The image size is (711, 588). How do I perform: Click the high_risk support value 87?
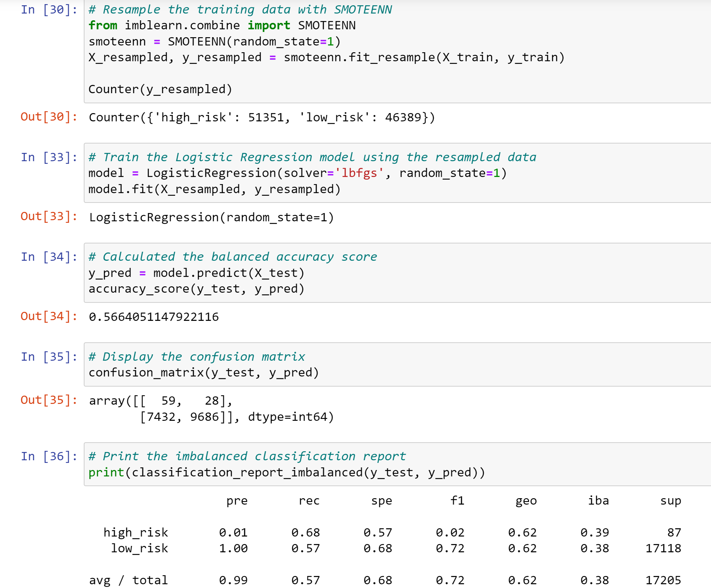[x=674, y=533]
